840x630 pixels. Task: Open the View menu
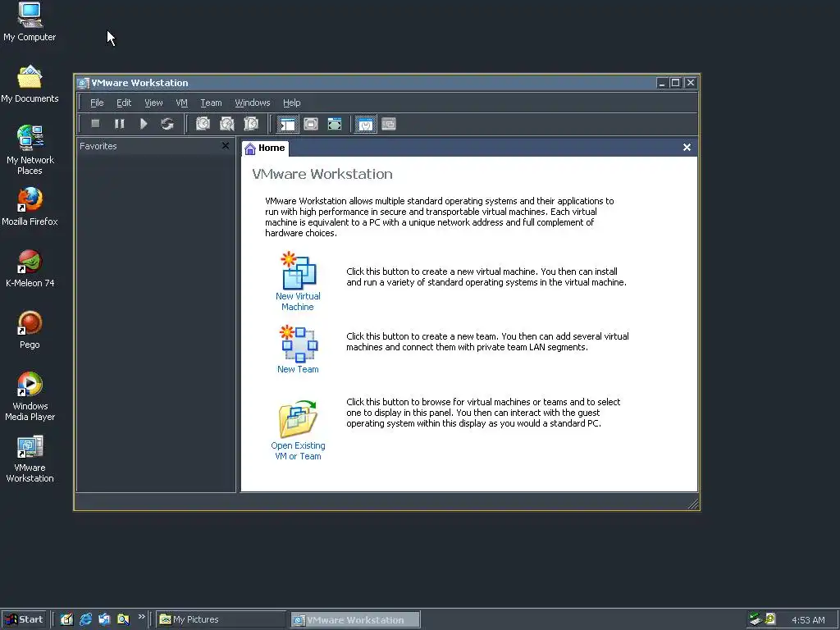coord(153,103)
